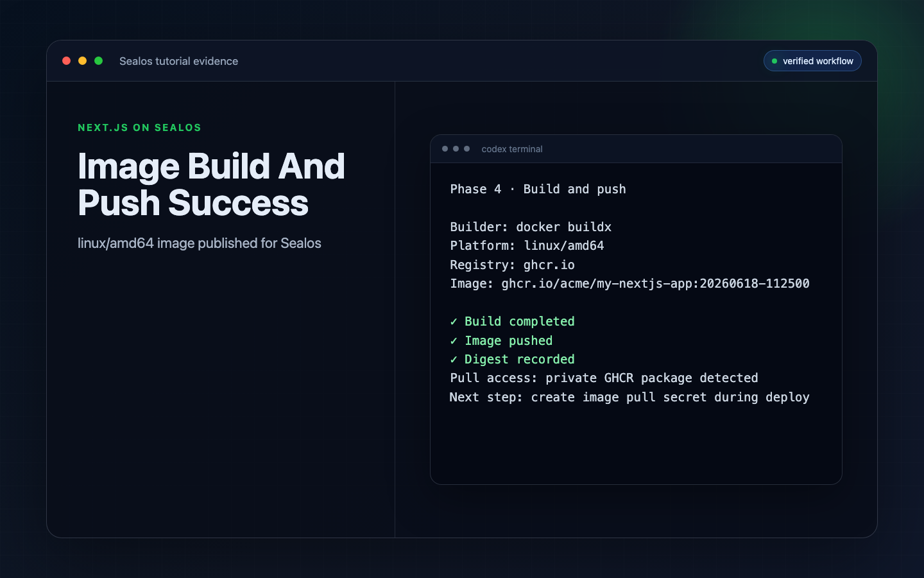Click the 'linux/amd64 image published for Sealos' subtitle
This screenshot has width=924, height=578.
[200, 243]
